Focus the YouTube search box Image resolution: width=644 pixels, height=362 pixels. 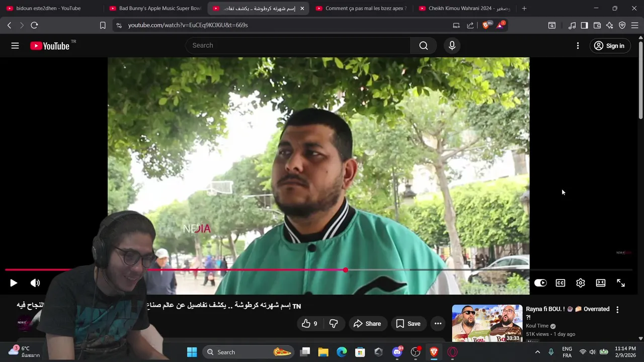coord(298,45)
